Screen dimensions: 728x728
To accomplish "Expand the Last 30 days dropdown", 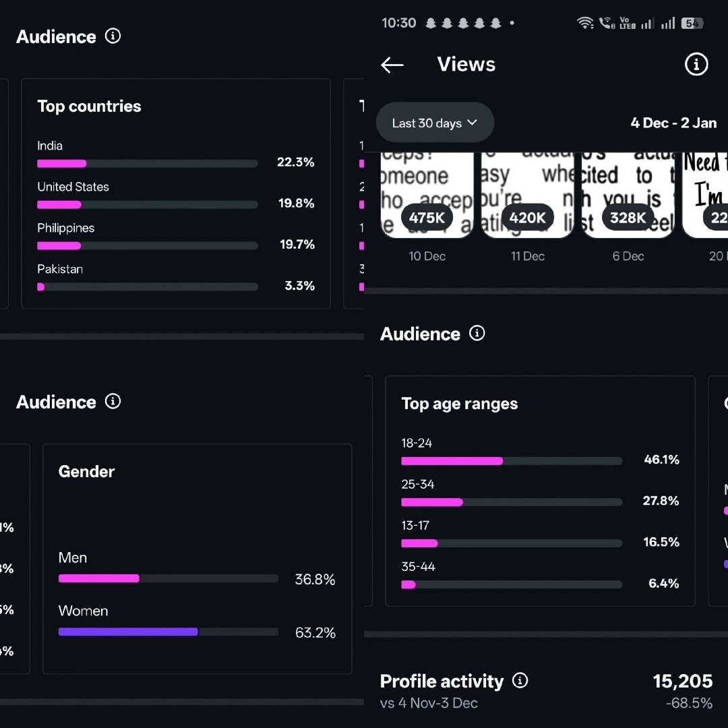I will (x=435, y=123).
